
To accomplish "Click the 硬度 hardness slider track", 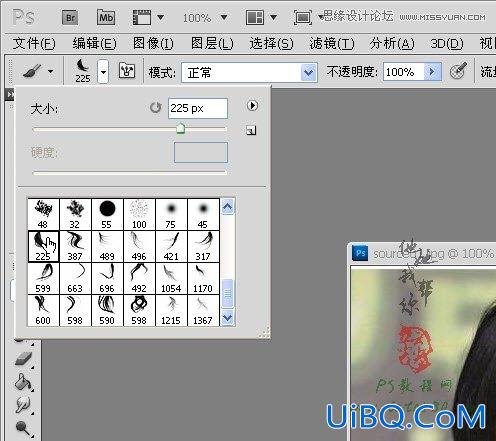I will pos(130,173).
